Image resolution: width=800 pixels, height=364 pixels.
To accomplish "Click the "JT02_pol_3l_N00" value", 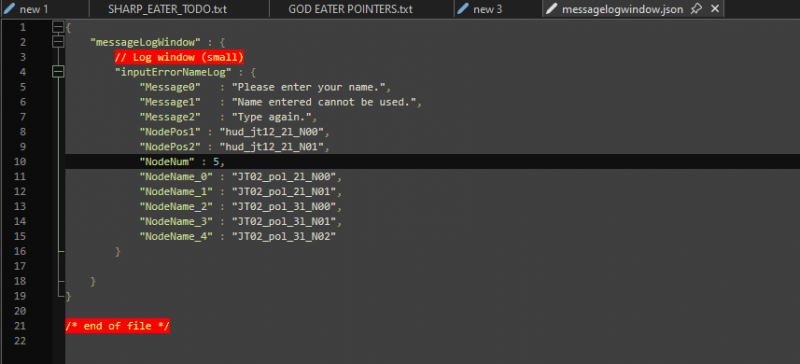I will tap(284, 207).
